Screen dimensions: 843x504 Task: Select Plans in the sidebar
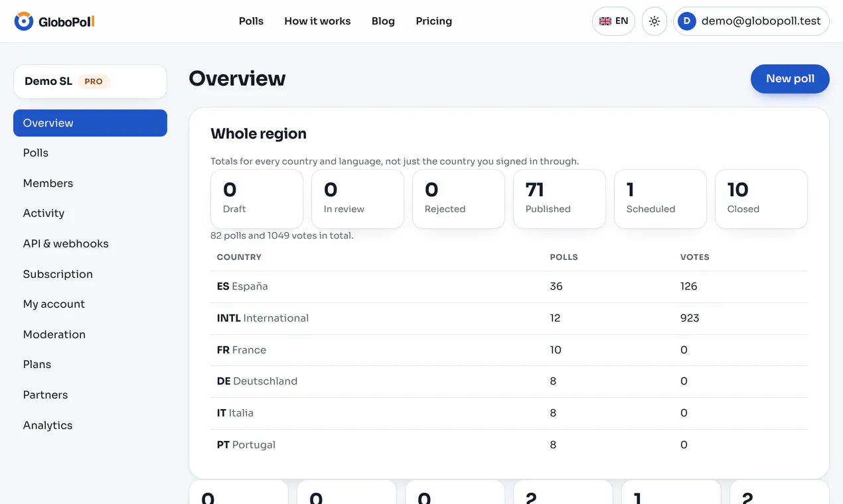90,365
